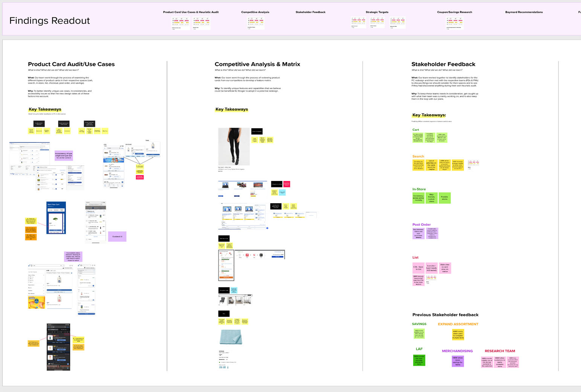Select the chairs product row screenshot
Image resolution: width=581 pixels, height=392 pixels.
click(235, 300)
